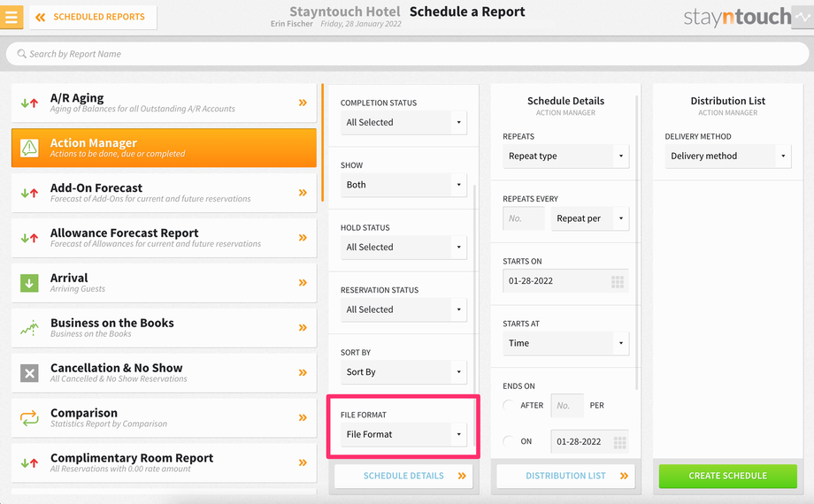Screen dimensions: 814x504
Task: Open Business on the Books chevron
Action: tap(303, 327)
